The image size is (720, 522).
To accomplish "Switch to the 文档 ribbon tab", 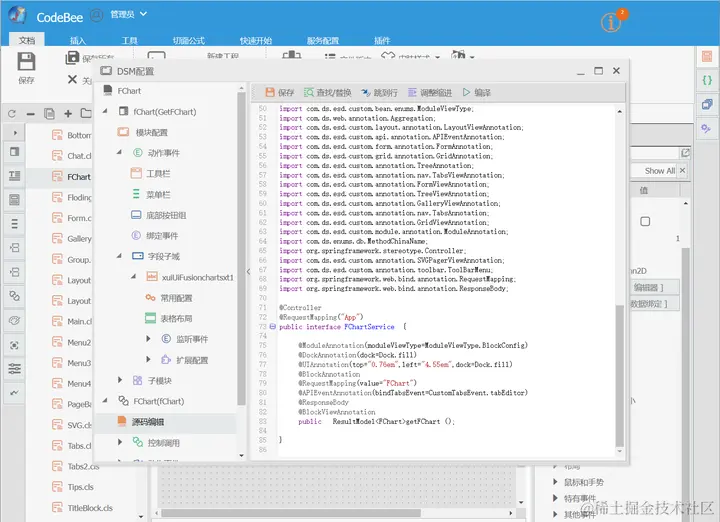I will tap(27, 40).
